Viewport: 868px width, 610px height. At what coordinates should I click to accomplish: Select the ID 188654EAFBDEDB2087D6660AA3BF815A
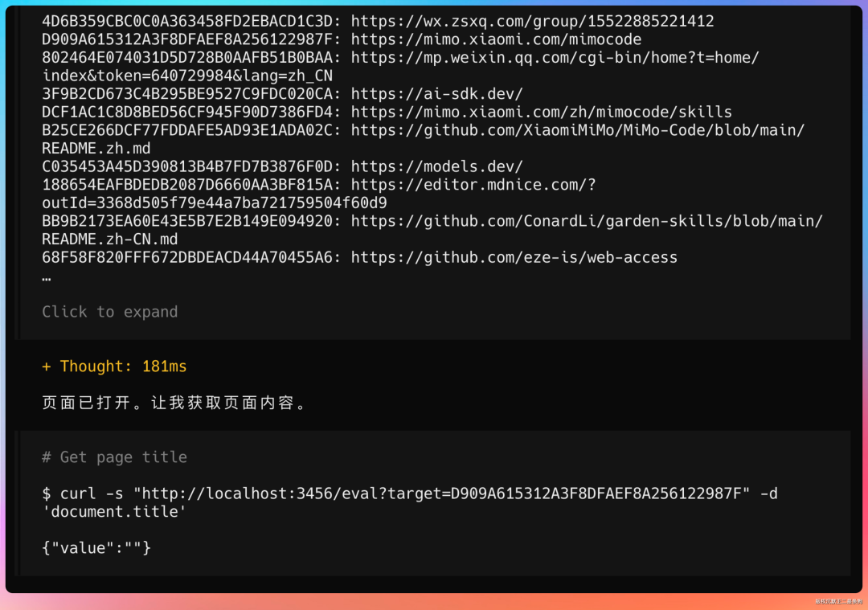click(187, 185)
